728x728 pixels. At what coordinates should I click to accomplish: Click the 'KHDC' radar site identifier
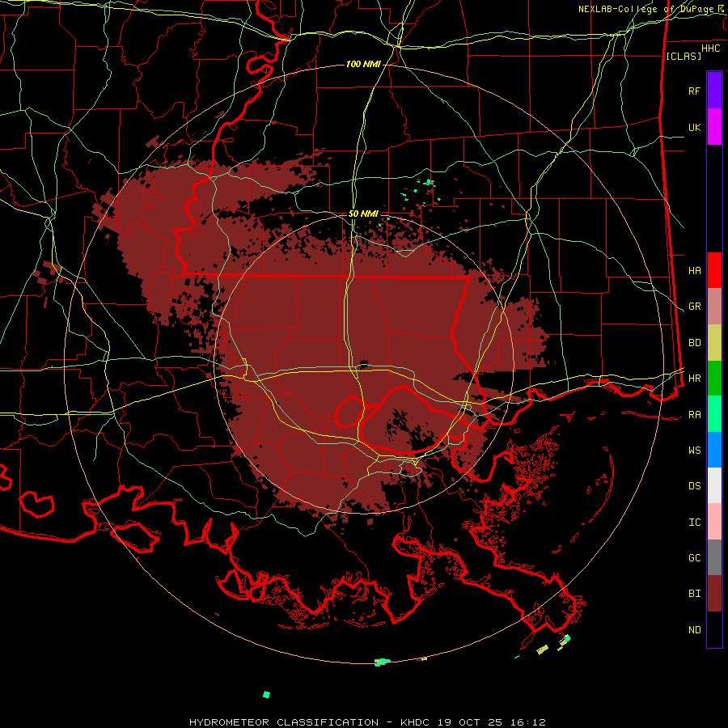[x=415, y=722]
